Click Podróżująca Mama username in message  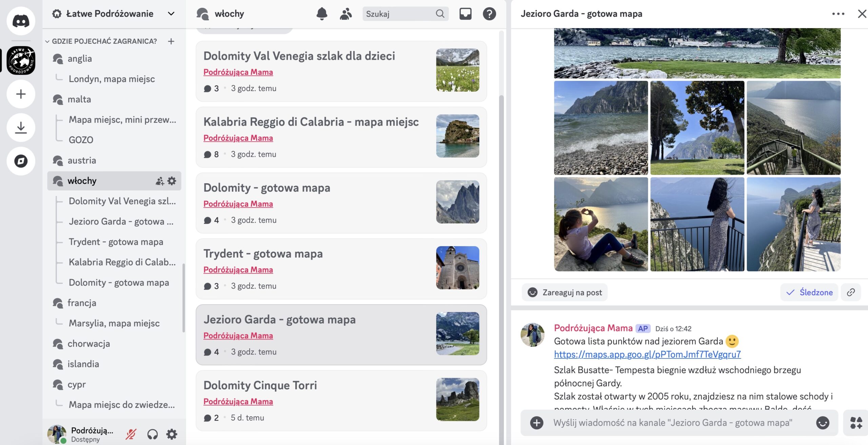(593, 328)
